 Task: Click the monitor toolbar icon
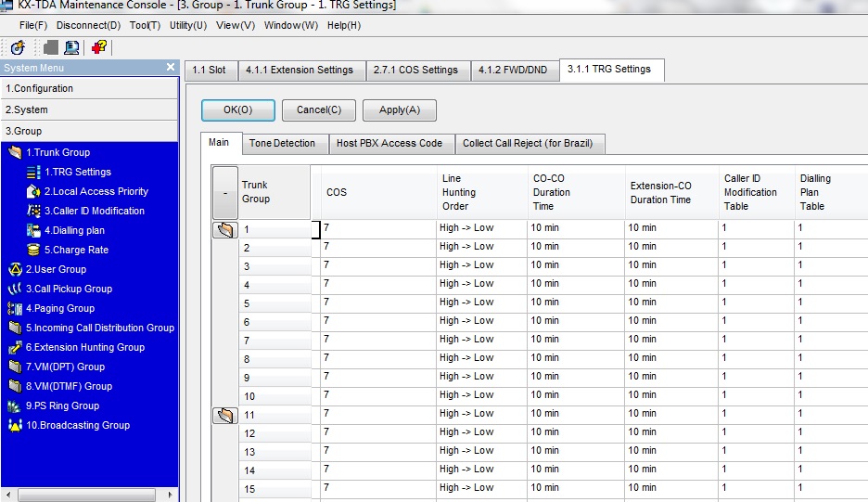pos(71,47)
